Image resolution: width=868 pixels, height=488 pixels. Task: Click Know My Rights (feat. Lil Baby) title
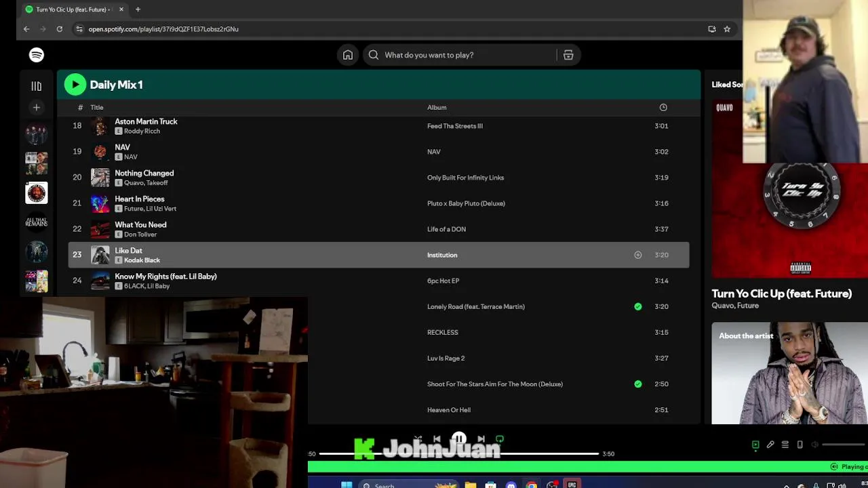pos(165,276)
